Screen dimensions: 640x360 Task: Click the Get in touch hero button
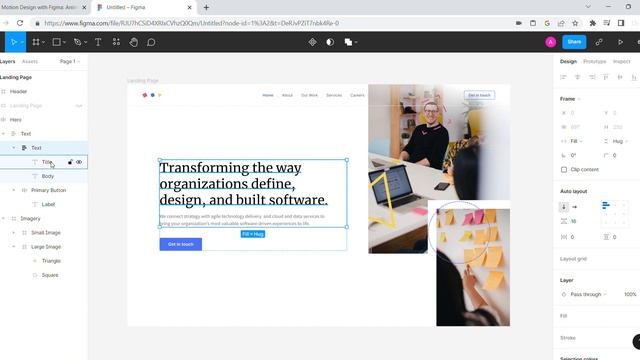[181, 244]
